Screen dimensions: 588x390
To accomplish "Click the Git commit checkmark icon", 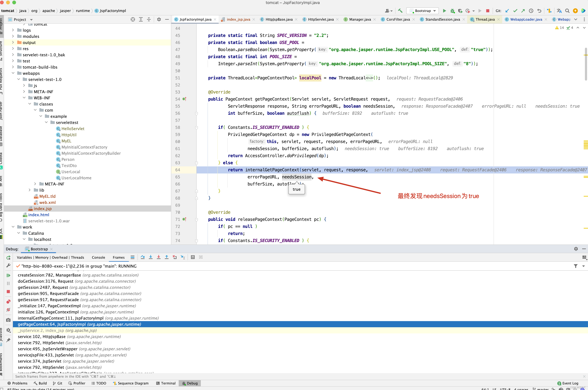I will [515, 11].
